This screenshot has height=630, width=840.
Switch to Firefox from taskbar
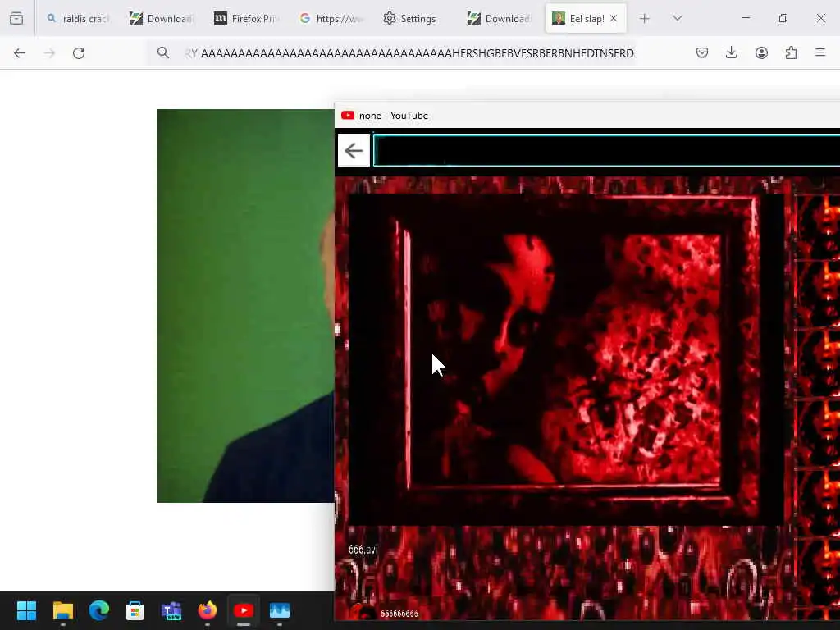click(x=208, y=610)
